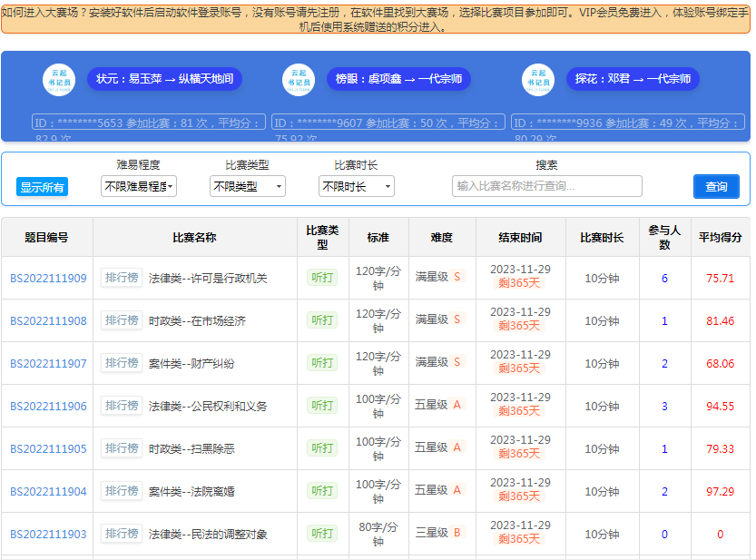Click average score 68.06
Viewport: 756px width, 560px height.
coord(721,364)
